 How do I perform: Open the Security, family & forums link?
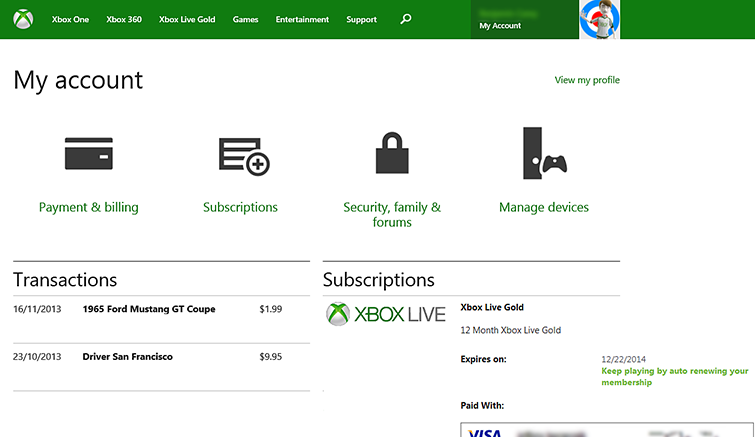pos(392,215)
